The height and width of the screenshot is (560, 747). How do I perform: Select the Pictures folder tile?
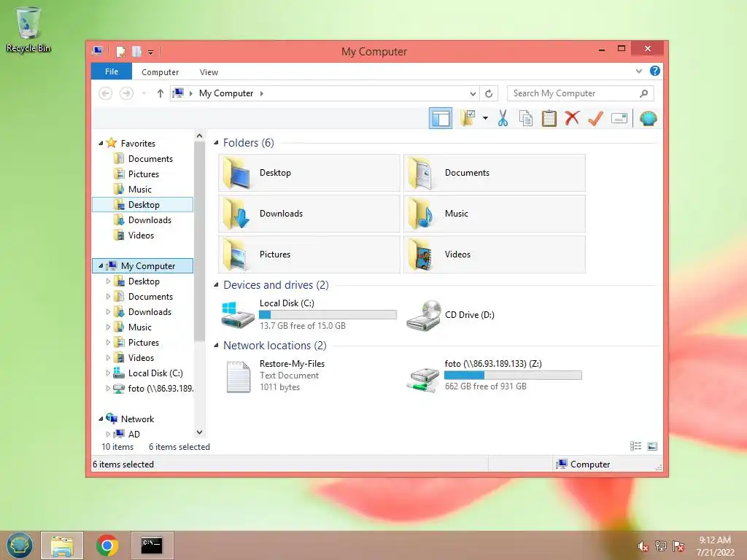pos(309,254)
